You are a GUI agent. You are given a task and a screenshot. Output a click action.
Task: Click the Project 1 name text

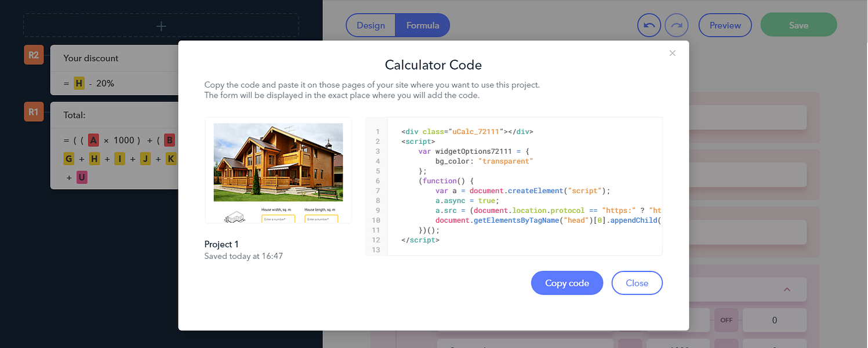(221, 244)
